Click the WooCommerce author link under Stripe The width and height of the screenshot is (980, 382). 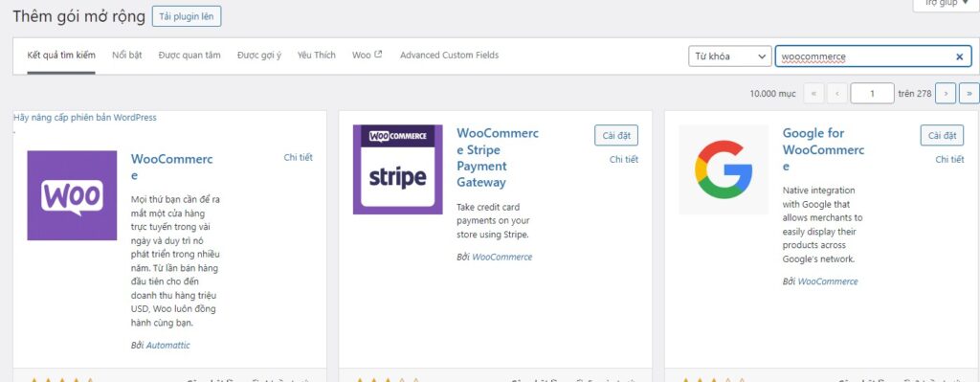[x=501, y=257]
